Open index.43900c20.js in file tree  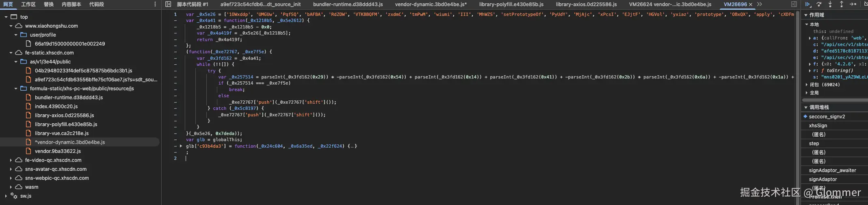coord(56,107)
